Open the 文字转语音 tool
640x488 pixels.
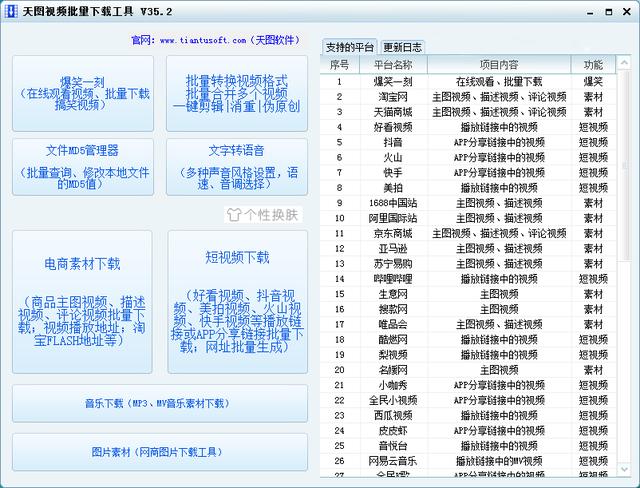[237, 167]
